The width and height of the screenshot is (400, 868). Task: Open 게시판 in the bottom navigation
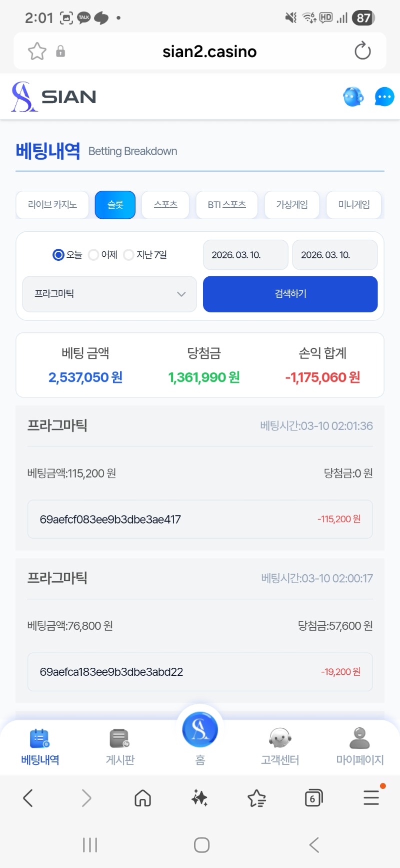tap(120, 746)
